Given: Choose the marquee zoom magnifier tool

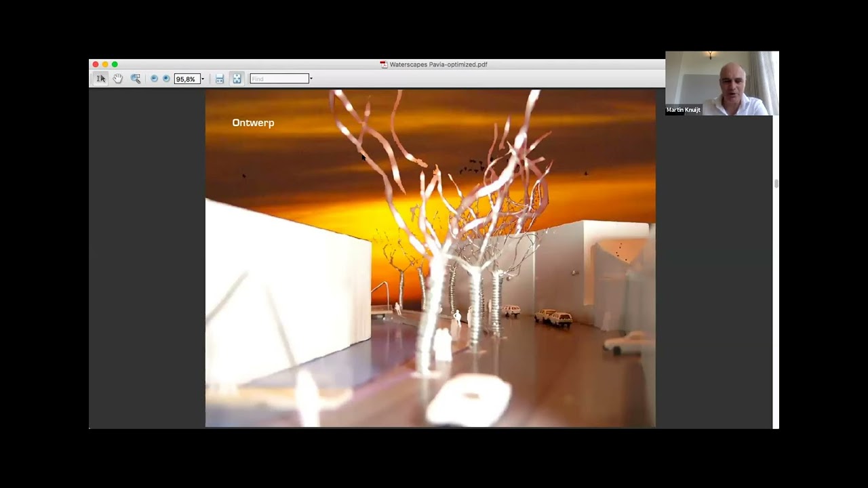Looking at the screenshot, I should click(136, 79).
